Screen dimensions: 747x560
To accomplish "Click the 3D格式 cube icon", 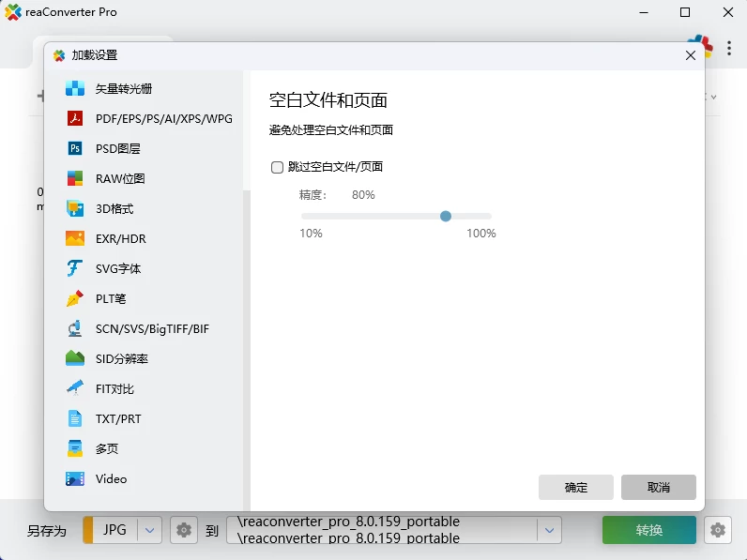I will [75, 208].
